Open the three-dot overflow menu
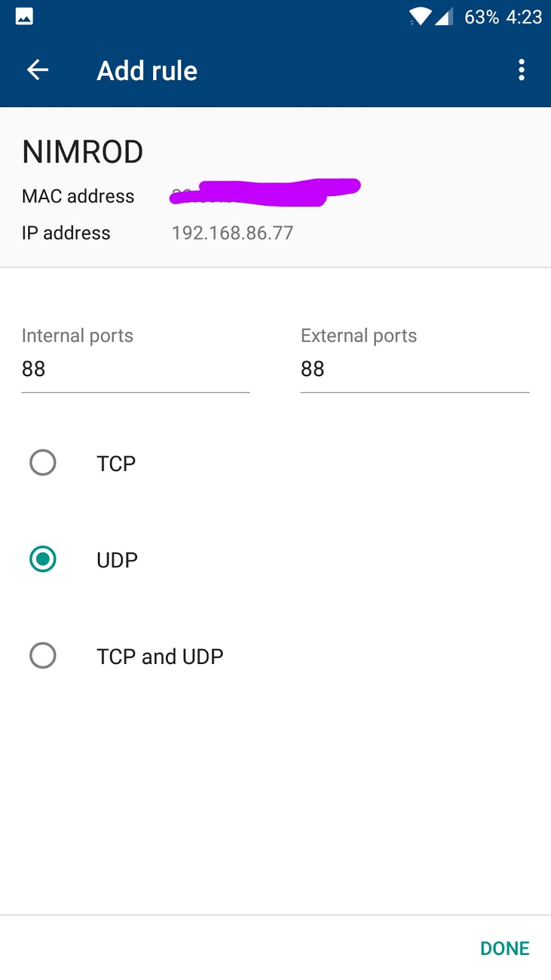The width and height of the screenshot is (551, 980). [521, 70]
